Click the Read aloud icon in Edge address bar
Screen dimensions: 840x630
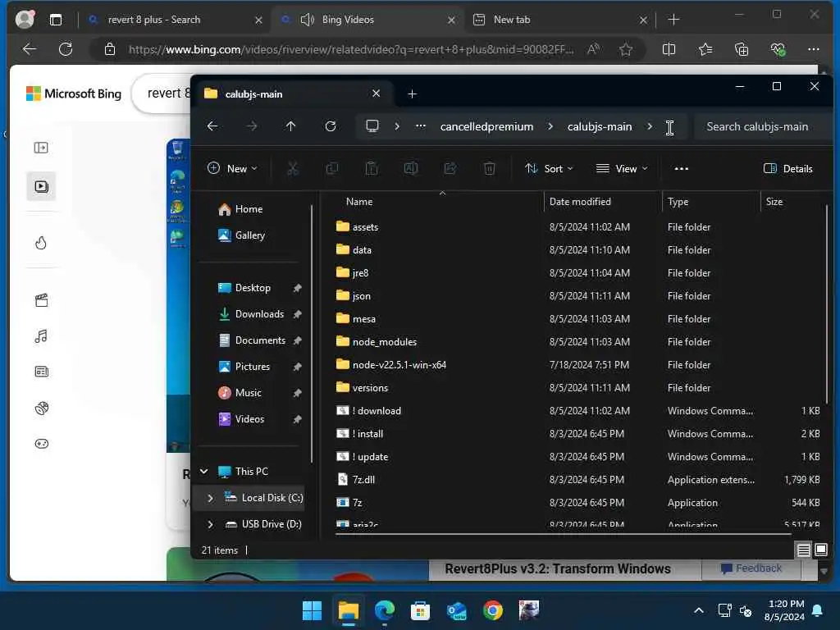click(594, 50)
